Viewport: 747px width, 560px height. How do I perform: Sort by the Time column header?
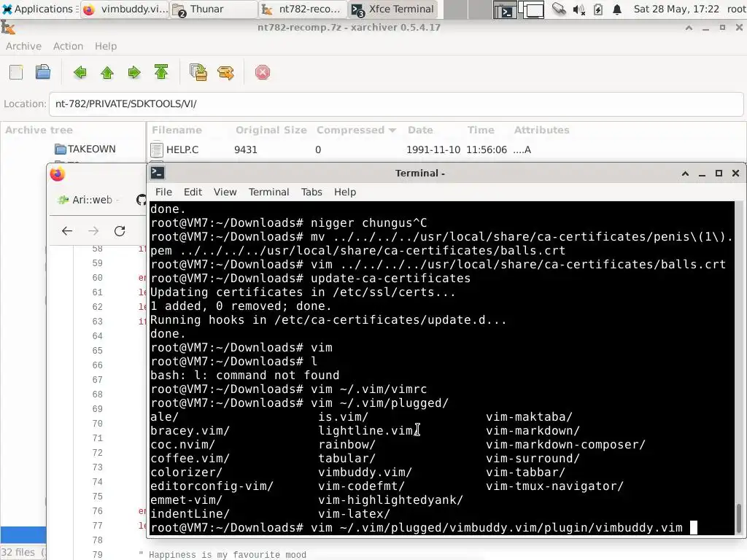(x=481, y=130)
